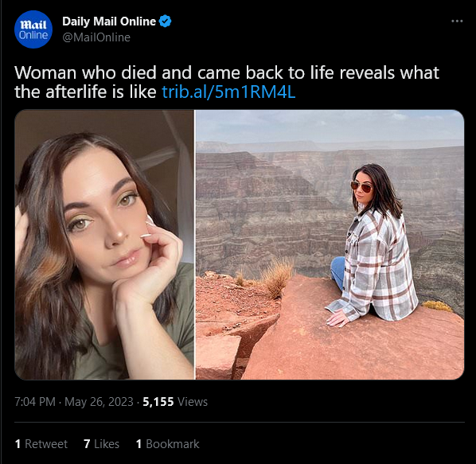476x464 pixels.
Task: Click the tweet headline text
Action: (x=227, y=82)
